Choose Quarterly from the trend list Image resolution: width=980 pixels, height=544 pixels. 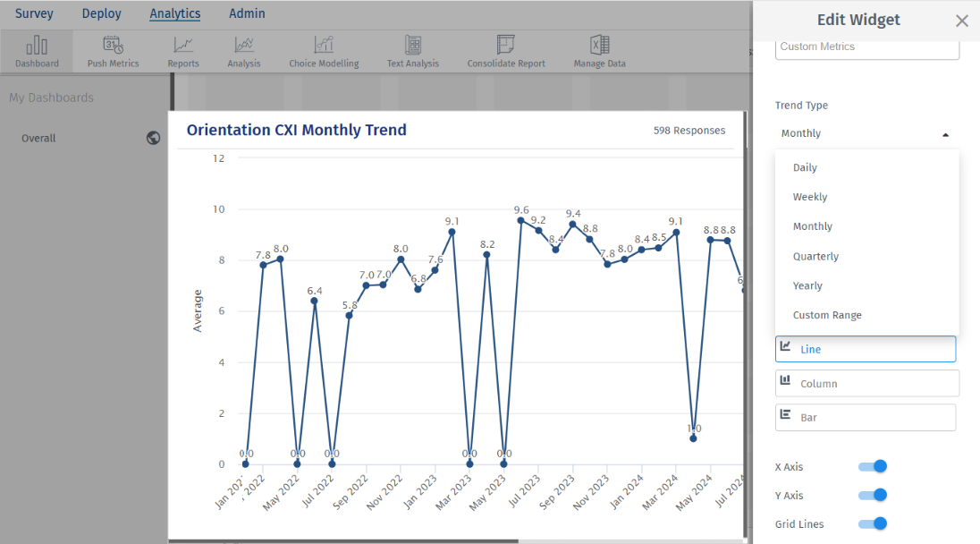(815, 256)
